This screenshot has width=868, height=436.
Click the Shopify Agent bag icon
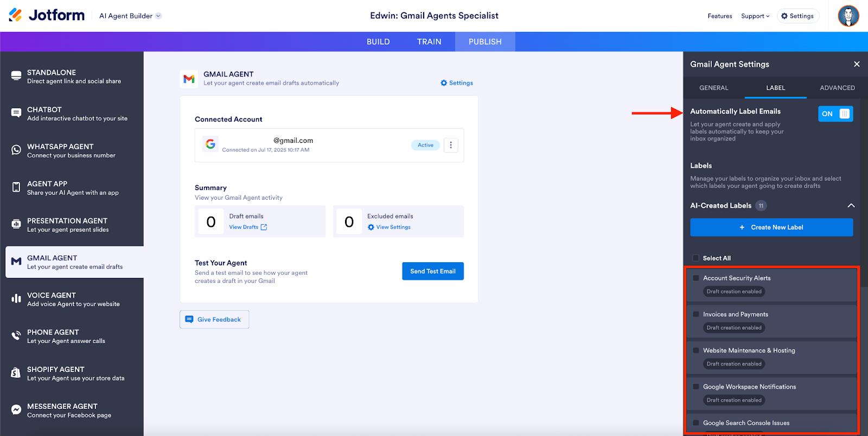[x=16, y=373]
